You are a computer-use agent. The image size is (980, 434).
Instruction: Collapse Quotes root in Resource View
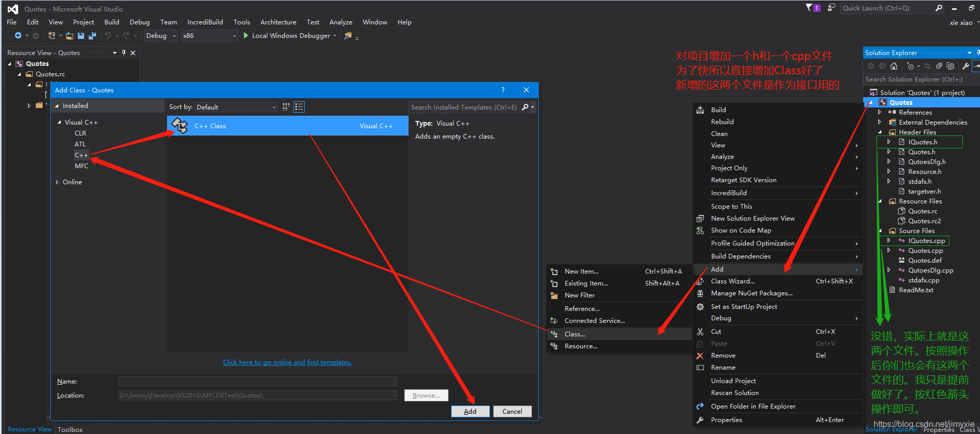[9, 64]
